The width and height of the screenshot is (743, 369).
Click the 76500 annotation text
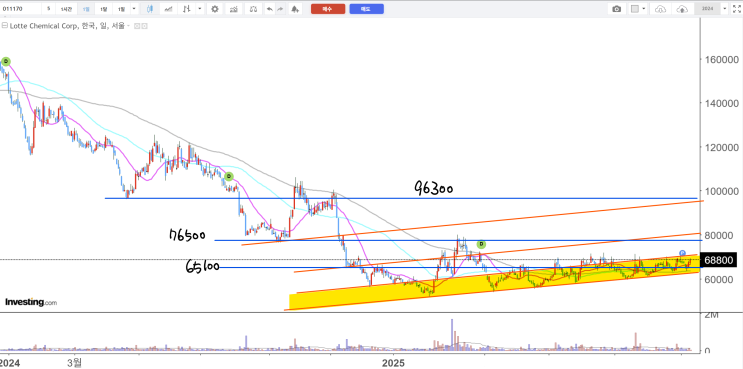tap(187, 235)
